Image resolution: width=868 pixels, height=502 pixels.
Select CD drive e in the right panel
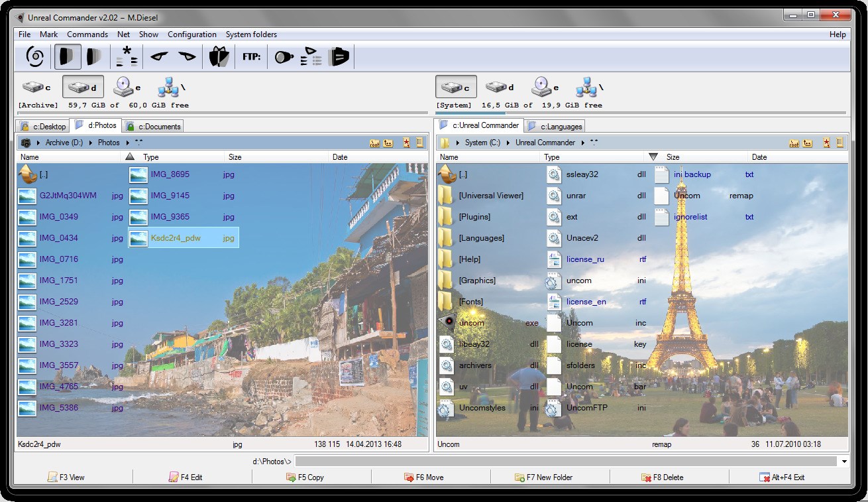tap(546, 87)
